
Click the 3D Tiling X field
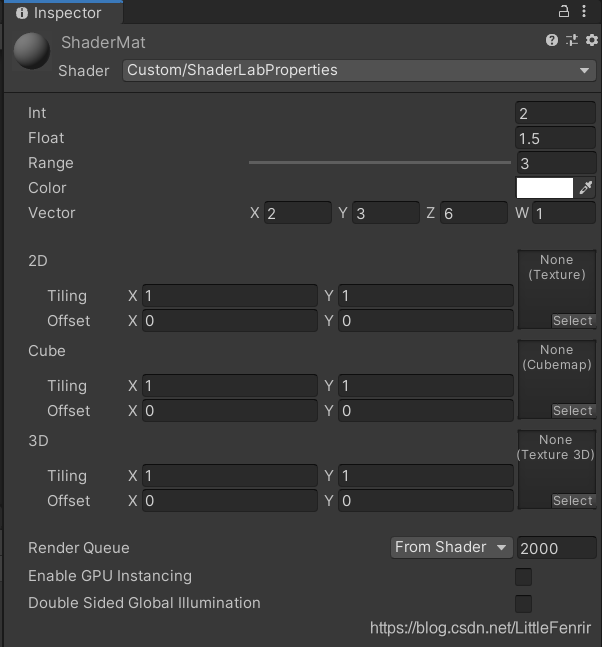(x=230, y=476)
